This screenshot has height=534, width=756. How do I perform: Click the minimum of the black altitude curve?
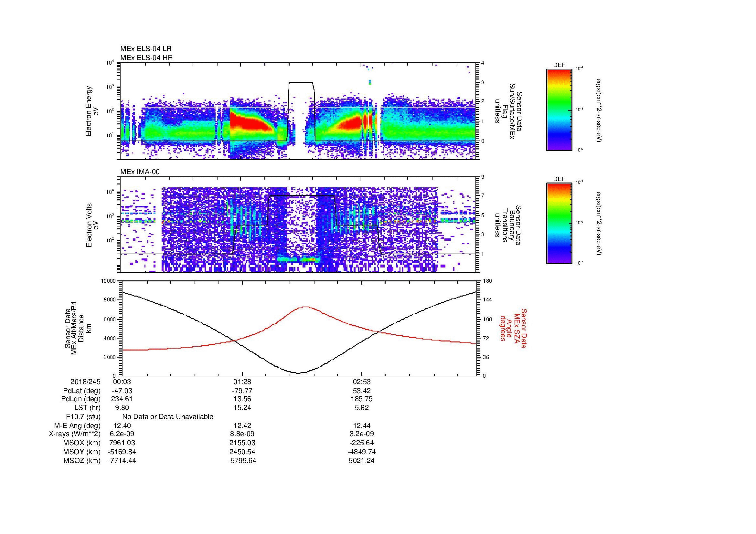pos(299,373)
